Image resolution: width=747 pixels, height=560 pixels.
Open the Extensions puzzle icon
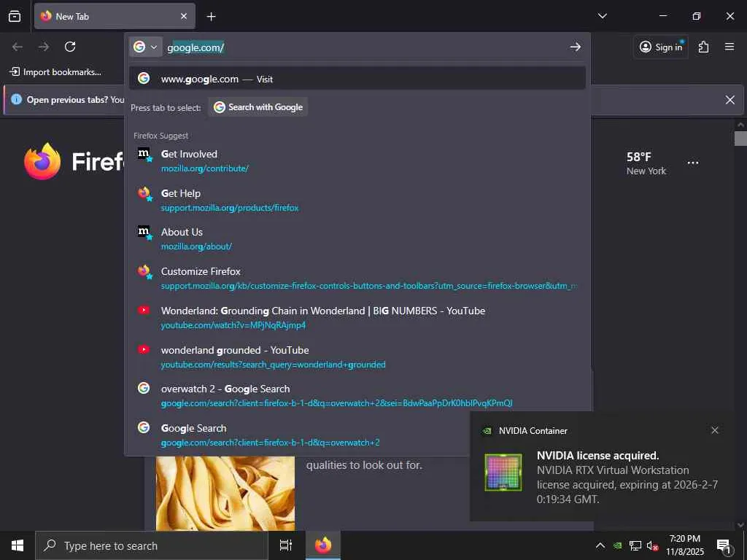click(704, 47)
